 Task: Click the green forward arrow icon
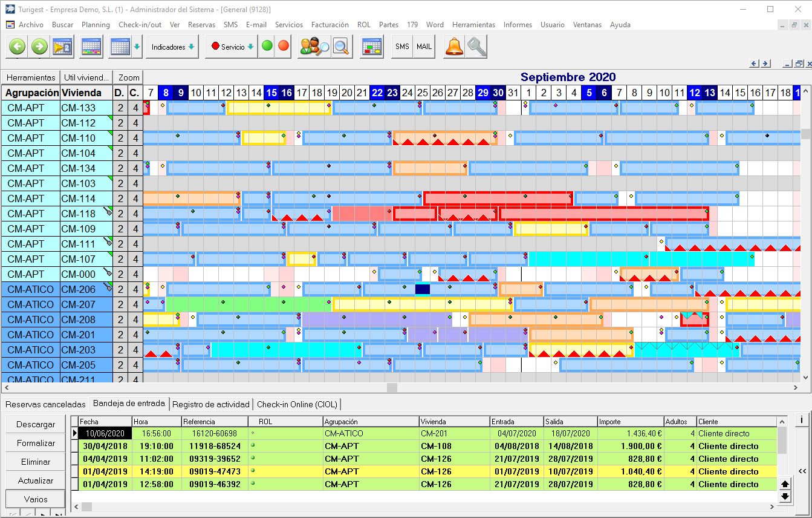40,47
